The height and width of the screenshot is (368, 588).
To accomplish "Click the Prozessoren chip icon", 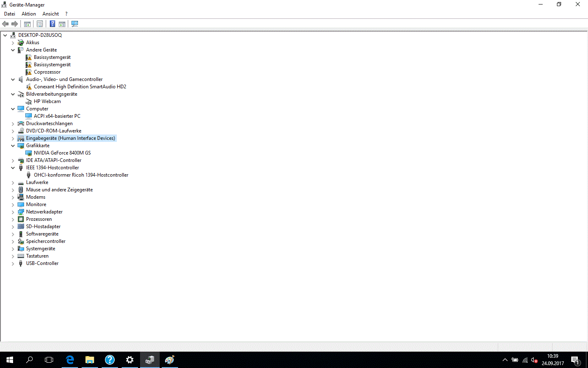I will click(x=21, y=219).
